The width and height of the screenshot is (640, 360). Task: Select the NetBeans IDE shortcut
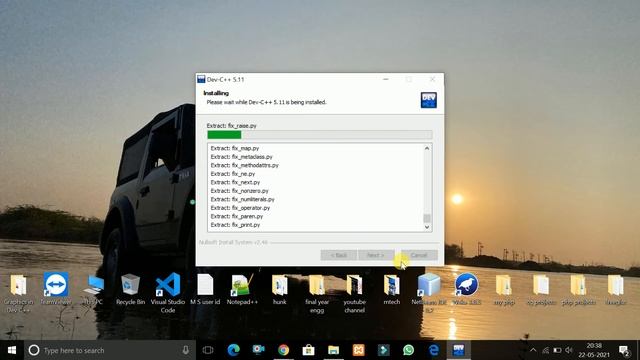pos(429,293)
